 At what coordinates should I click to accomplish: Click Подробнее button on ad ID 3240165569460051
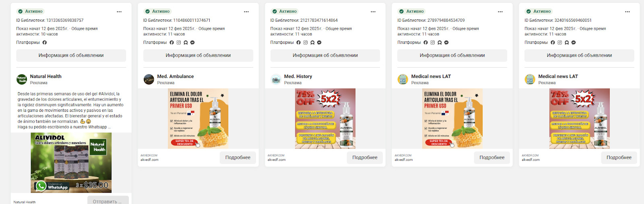click(x=619, y=158)
